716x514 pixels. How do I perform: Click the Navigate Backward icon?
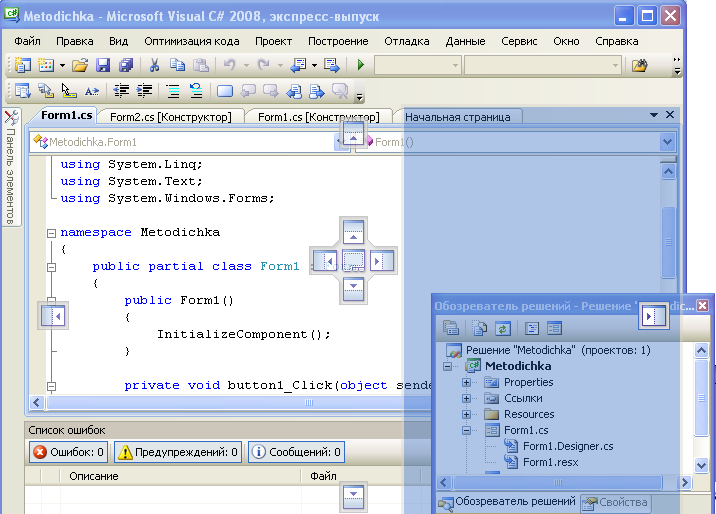coord(298,65)
